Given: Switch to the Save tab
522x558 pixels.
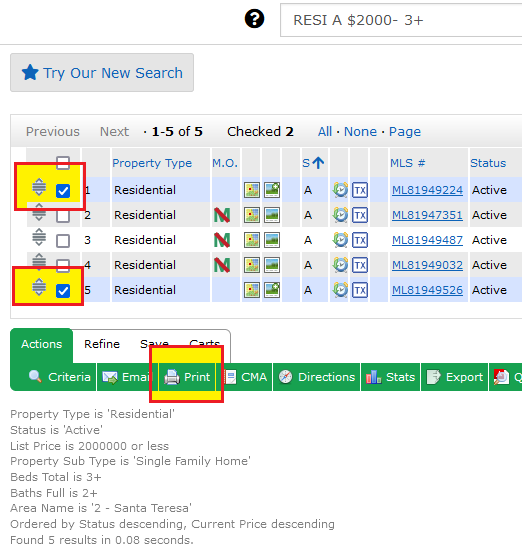Looking at the screenshot, I should click(154, 344).
